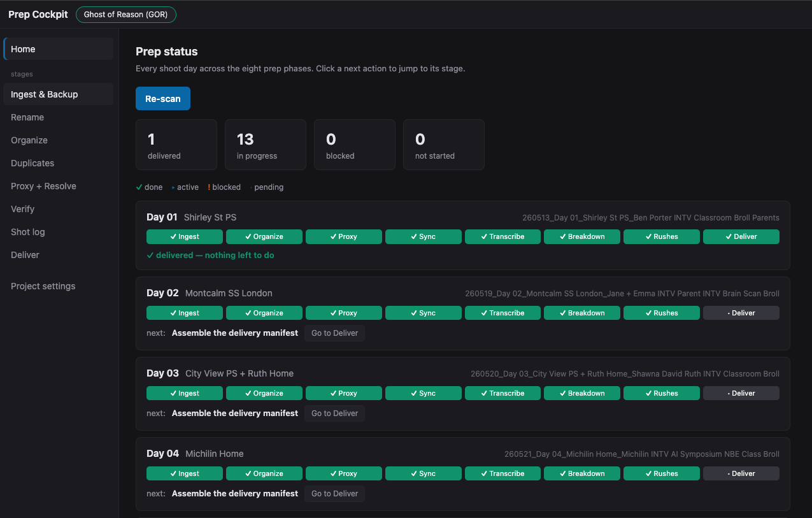
Task: Click the 260519_Day 02 folder name text
Action: 622,294
